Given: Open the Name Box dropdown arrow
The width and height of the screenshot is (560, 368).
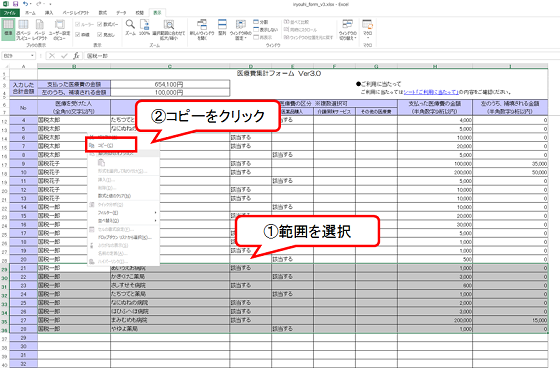Looking at the screenshot, I should click(x=32, y=56).
